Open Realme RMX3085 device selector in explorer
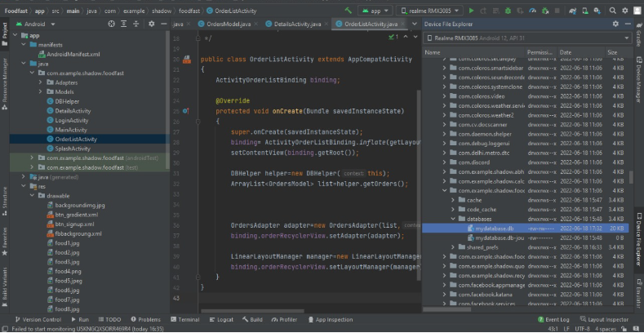The image size is (644, 333). [x=527, y=38]
